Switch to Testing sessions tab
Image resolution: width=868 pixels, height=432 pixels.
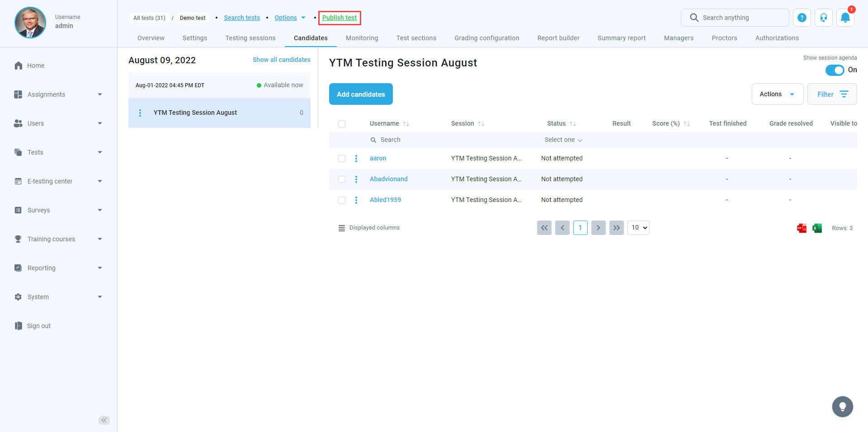pyautogui.click(x=250, y=38)
